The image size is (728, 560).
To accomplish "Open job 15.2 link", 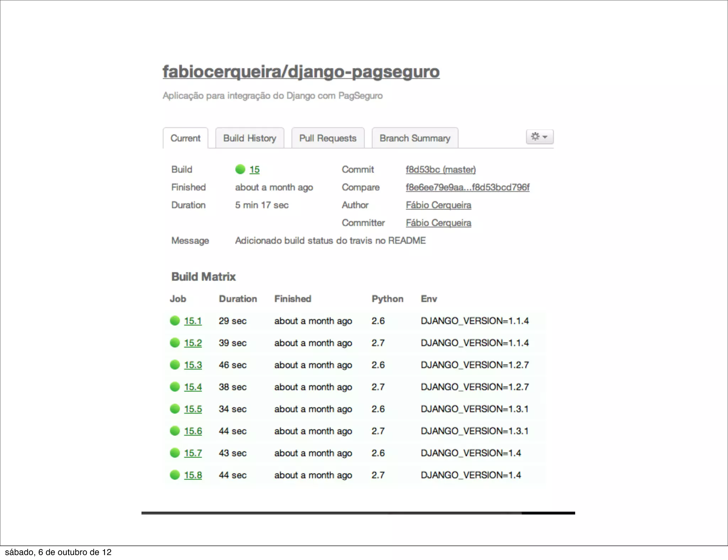I will (193, 343).
